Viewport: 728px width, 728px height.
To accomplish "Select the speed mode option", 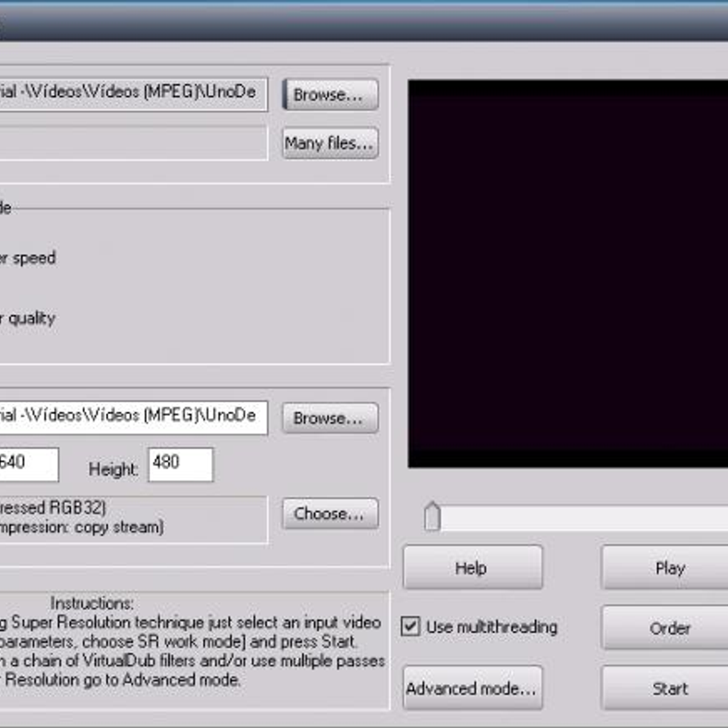I will 27,258.
